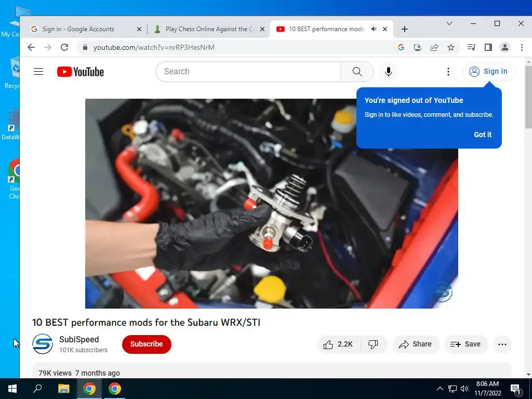This screenshot has width=532, height=399.
Task: Open system volume tray icon
Action: point(464,389)
